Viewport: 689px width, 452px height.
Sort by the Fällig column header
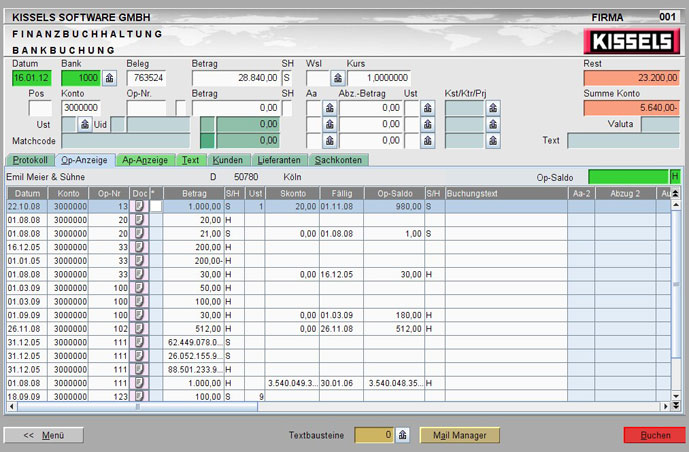coord(341,193)
